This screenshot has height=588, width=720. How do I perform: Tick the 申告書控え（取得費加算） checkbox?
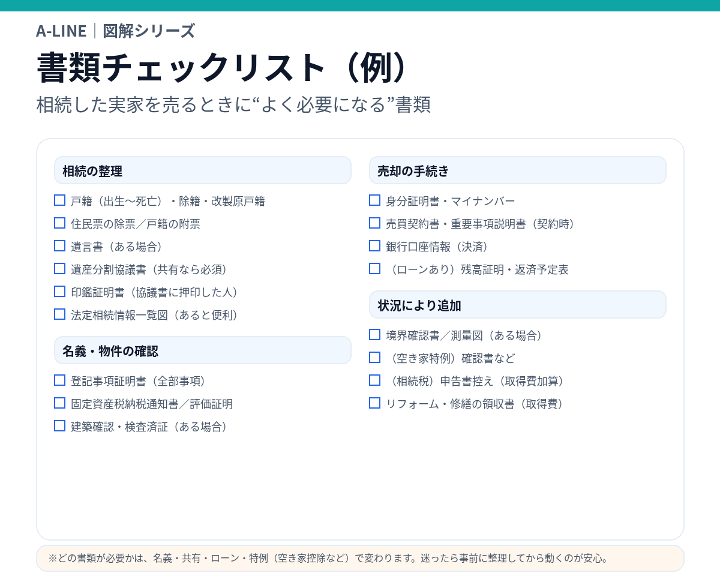pyautogui.click(x=375, y=380)
